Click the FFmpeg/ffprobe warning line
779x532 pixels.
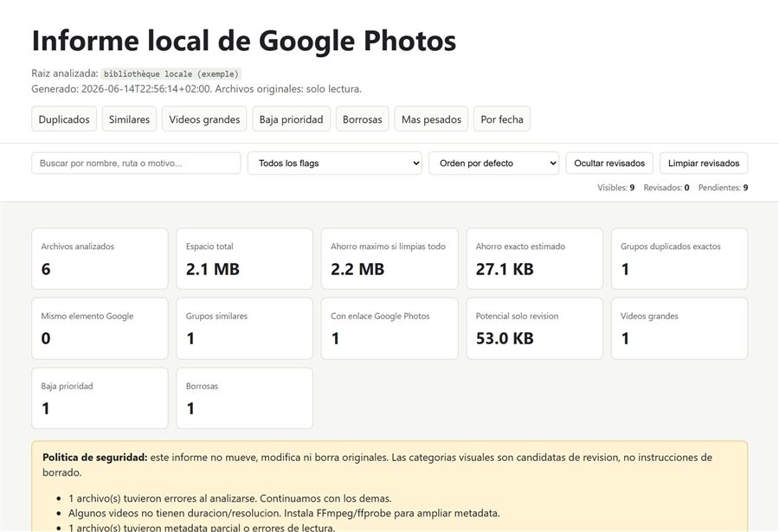pos(284,513)
